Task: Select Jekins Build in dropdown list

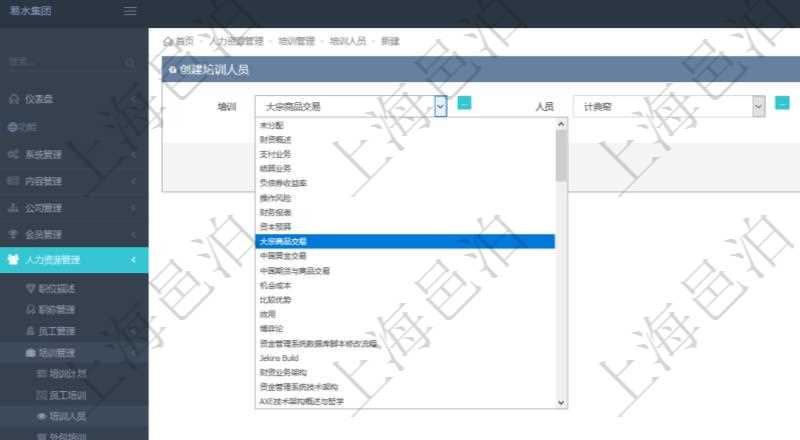Action: pyautogui.click(x=405, y=358)
